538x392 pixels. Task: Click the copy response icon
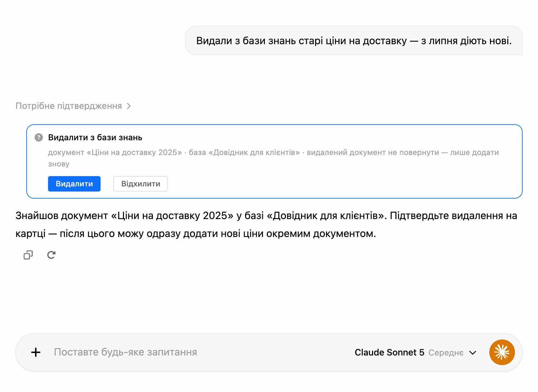point(28,255)
